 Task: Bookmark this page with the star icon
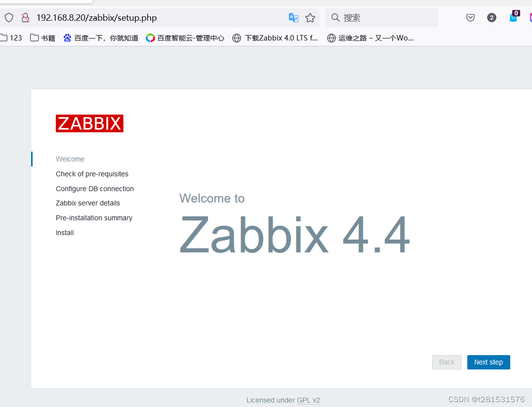pos(310,18)
